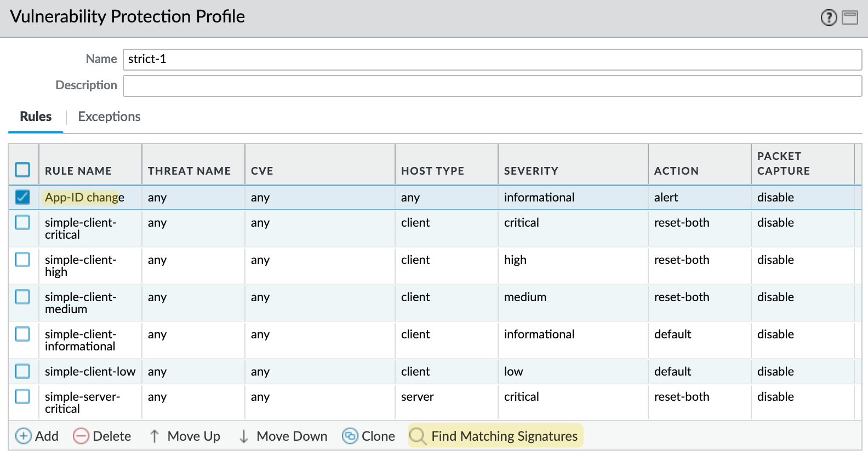Toggle the select-all rules header checkbox

[x=22, y=170]
